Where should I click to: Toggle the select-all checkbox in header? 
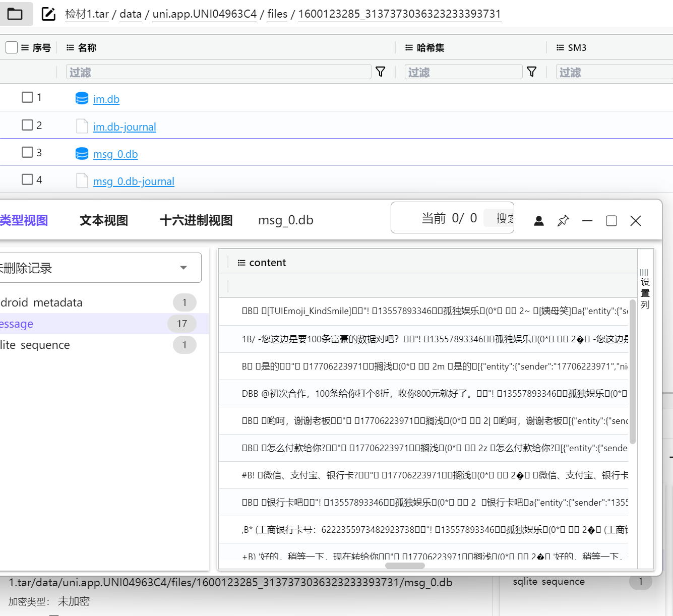pyautogui.click(x=12, y=47)
